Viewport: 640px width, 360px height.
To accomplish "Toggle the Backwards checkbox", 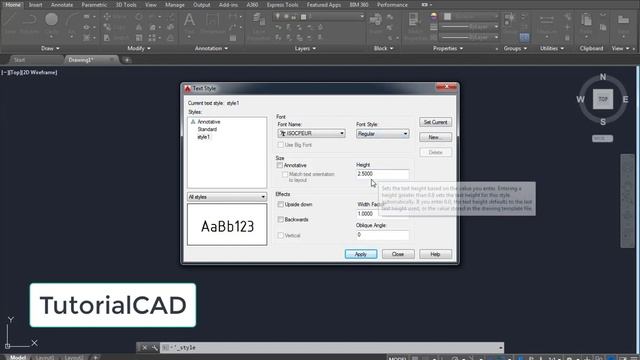I will tap(280, 220).
